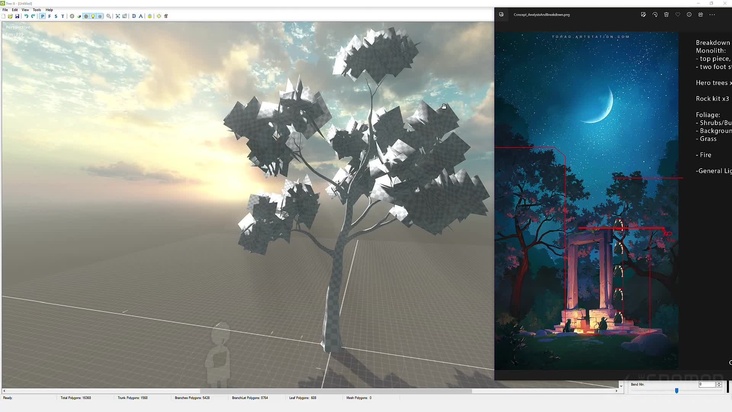Click the File info icon in photo viewer
Screen dimensions: 732x412
(689, 14)
